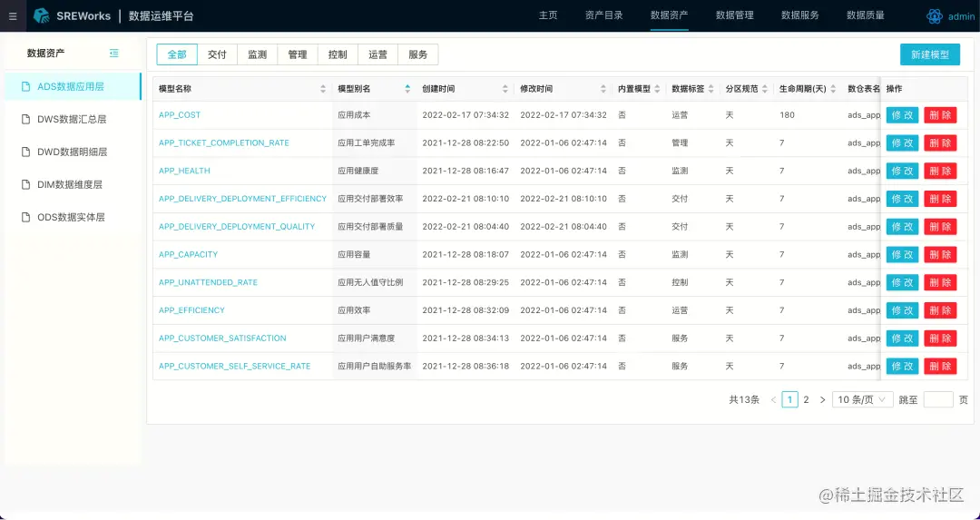Open 资产目录 in top navigation
The image size is (980, 520).
pos(603,15)
